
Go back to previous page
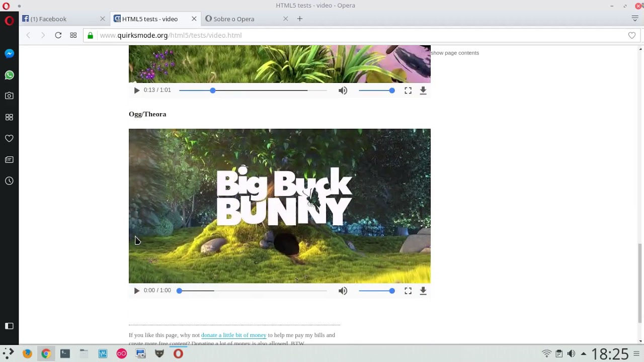coord(28,35)
